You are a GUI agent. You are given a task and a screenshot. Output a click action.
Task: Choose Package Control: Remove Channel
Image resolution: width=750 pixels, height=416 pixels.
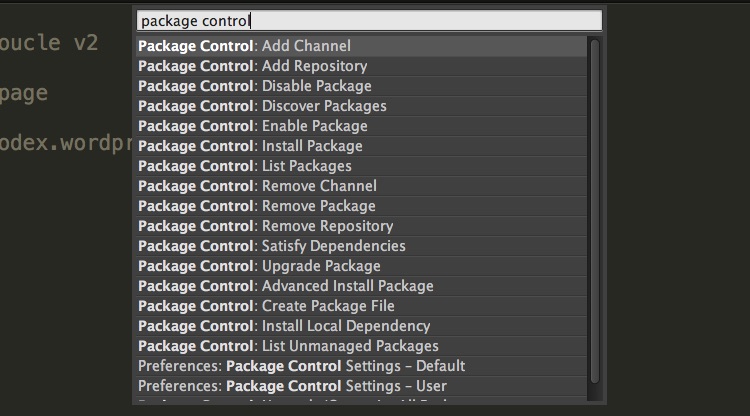click(362, 186)
